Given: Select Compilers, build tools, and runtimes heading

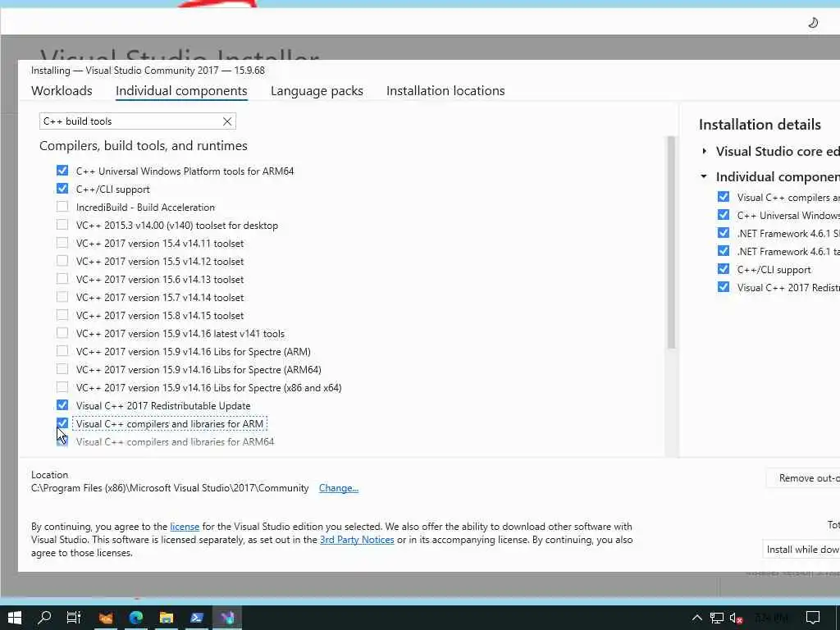Looking at the screenshot, I should pos(143,146).
